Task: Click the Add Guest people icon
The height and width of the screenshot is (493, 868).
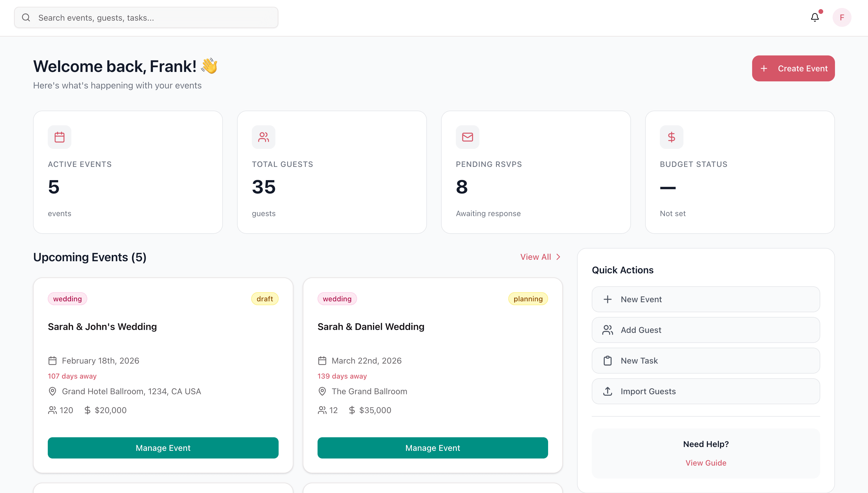Action: 608,330
